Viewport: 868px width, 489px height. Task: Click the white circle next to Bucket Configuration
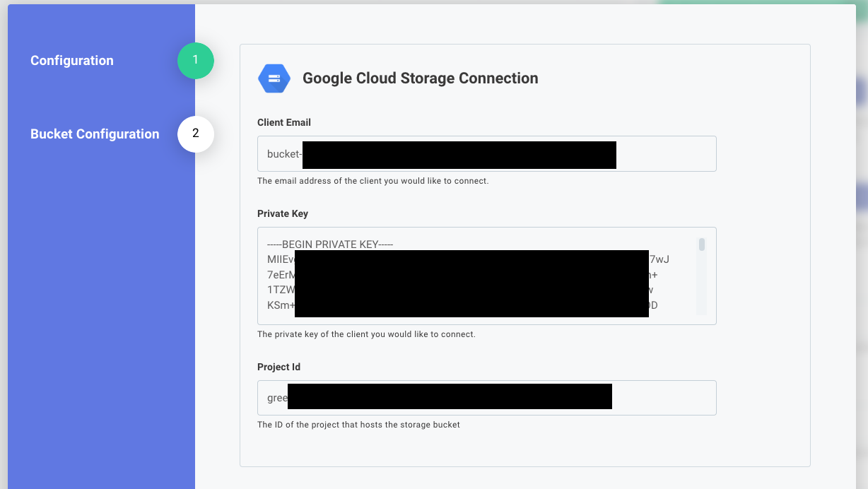(x=196, y=134)
